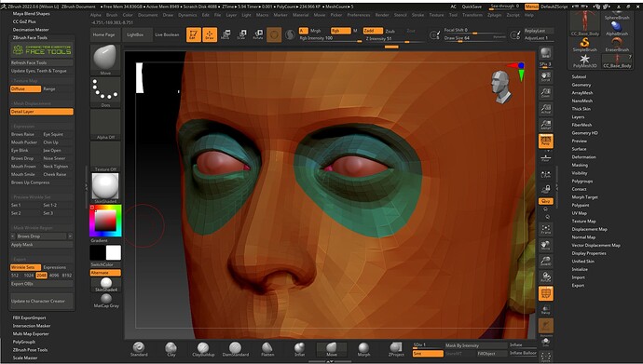Image resolution: width=643 pixels, height=364 pixels.
Task: Activate the Draw mode icon
Action: (x=210, y=34)
